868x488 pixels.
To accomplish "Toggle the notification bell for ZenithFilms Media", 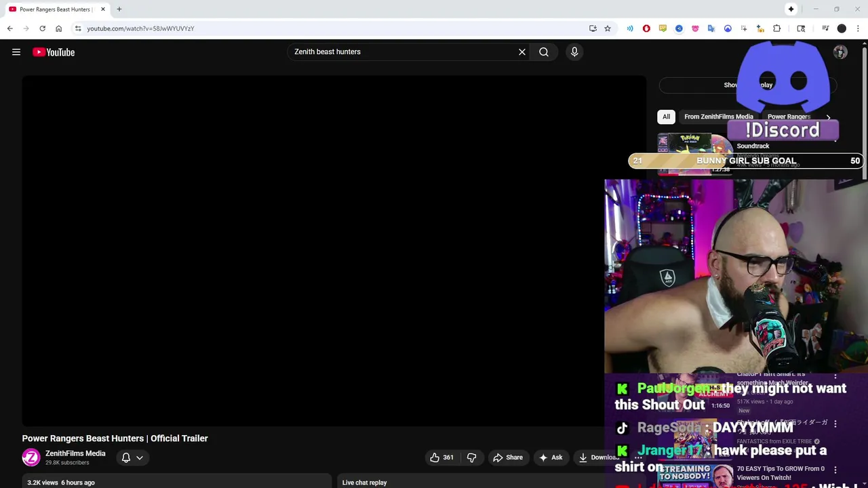I will (x=126, y=457).
